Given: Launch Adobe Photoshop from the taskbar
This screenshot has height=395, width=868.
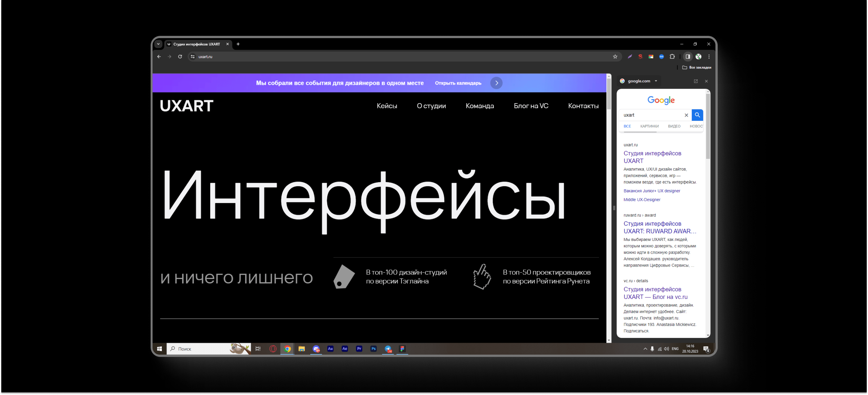Looking at the screenshot, I should [373, 349].
